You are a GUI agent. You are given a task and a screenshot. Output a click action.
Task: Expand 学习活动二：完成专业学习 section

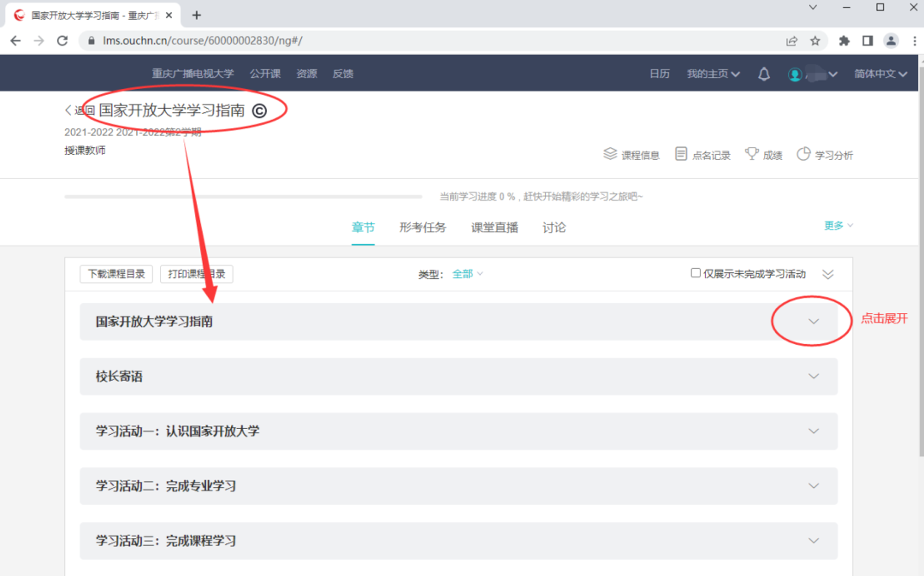point(814,486)
